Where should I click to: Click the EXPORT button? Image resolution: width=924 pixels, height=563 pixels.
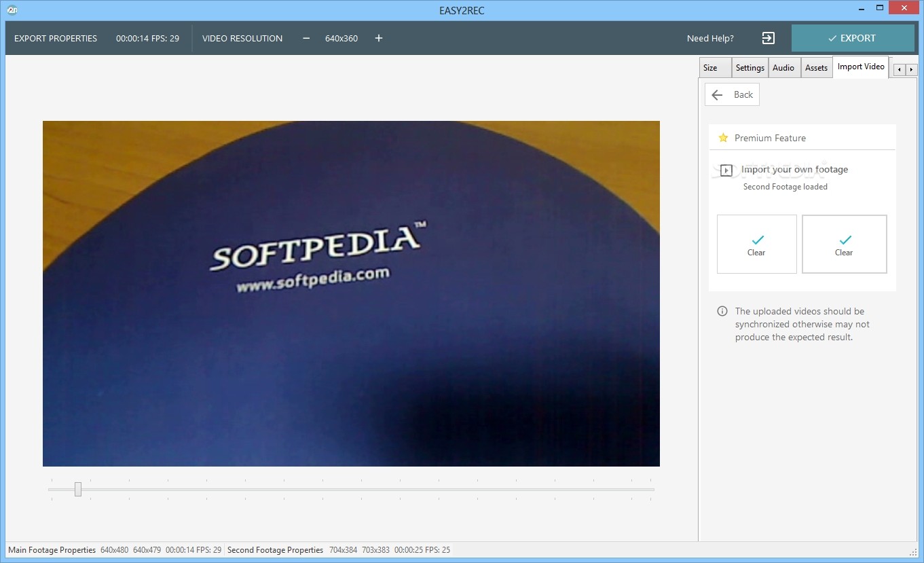tap(853, 38)
